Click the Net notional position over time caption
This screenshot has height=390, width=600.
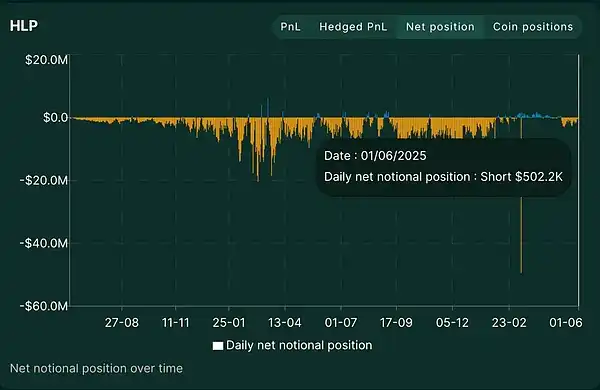click(96, 369)
